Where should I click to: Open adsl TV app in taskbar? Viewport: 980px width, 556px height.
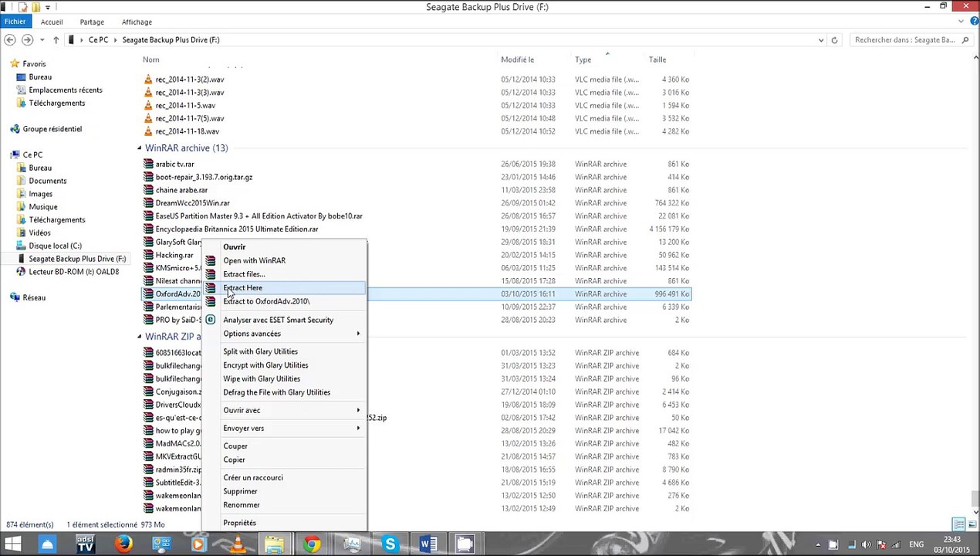pos(86,544)
